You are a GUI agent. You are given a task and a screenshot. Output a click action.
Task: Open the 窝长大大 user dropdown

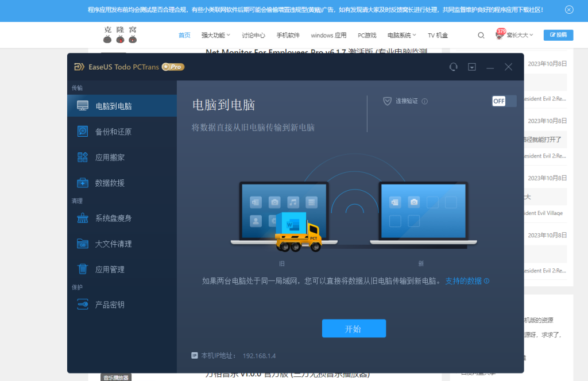coord(520,35)
